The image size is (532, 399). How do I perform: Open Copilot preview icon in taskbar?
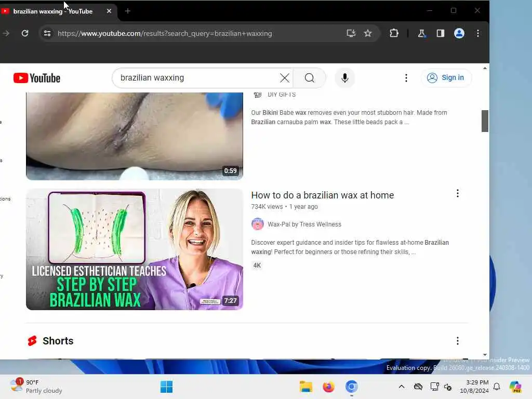coord(515,387)
